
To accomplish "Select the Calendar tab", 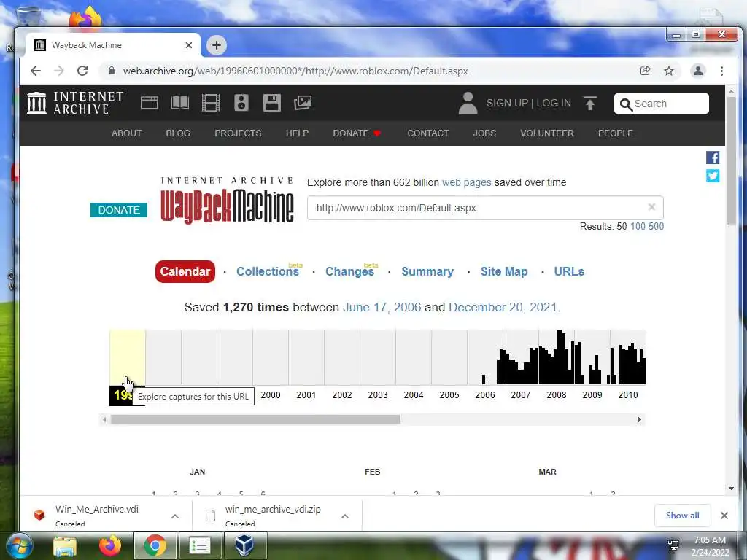I will [x=185, y=271].
